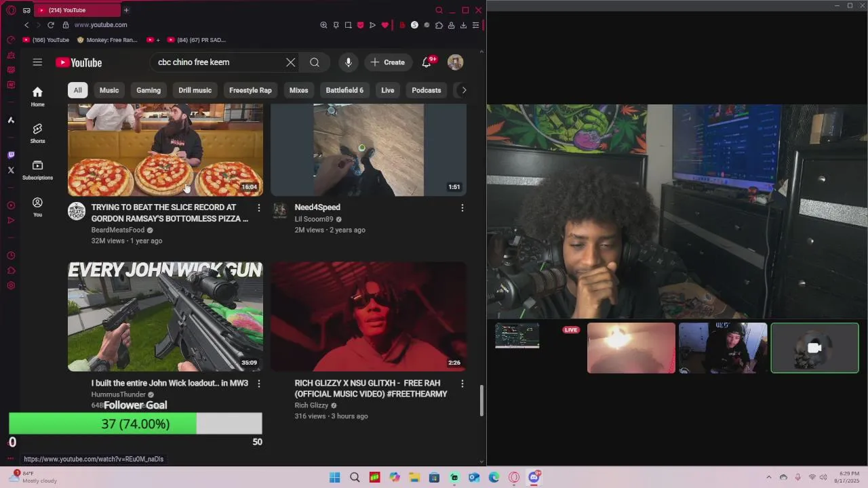Open the browser downloads icon
Viewport: 868px width, 488px height.
pyautogui.click(x=464, y=25)
